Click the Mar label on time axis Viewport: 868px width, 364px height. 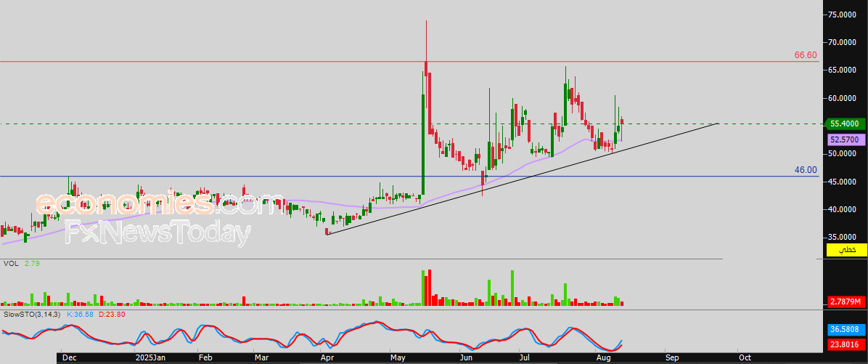click(261, 358)
